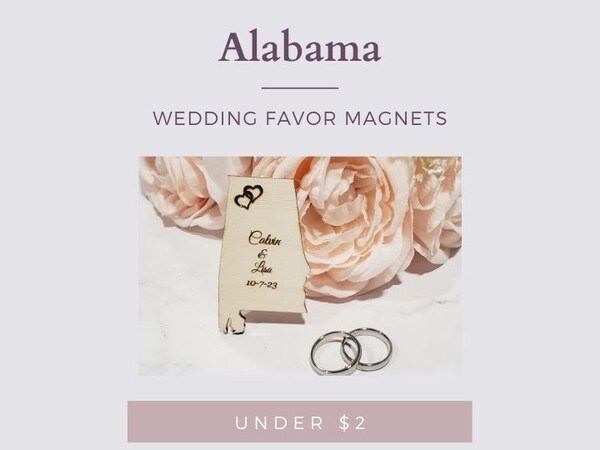Click the interlocked hearts engraving icon

tap(249, 197)
